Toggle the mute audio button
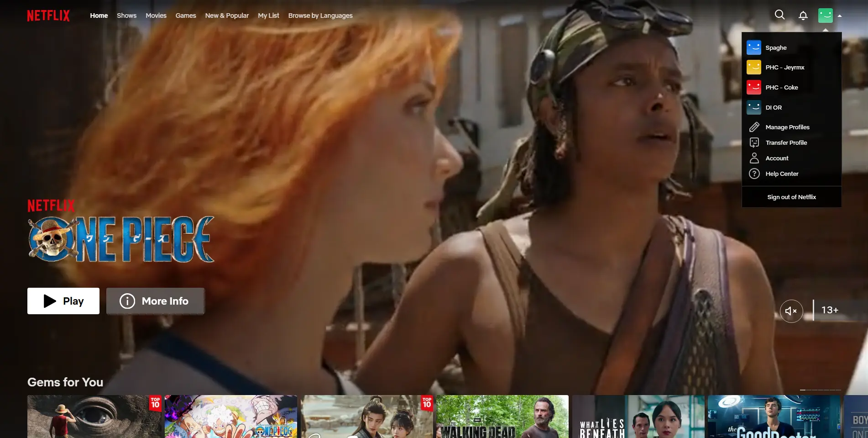 [x=791, y=311]
